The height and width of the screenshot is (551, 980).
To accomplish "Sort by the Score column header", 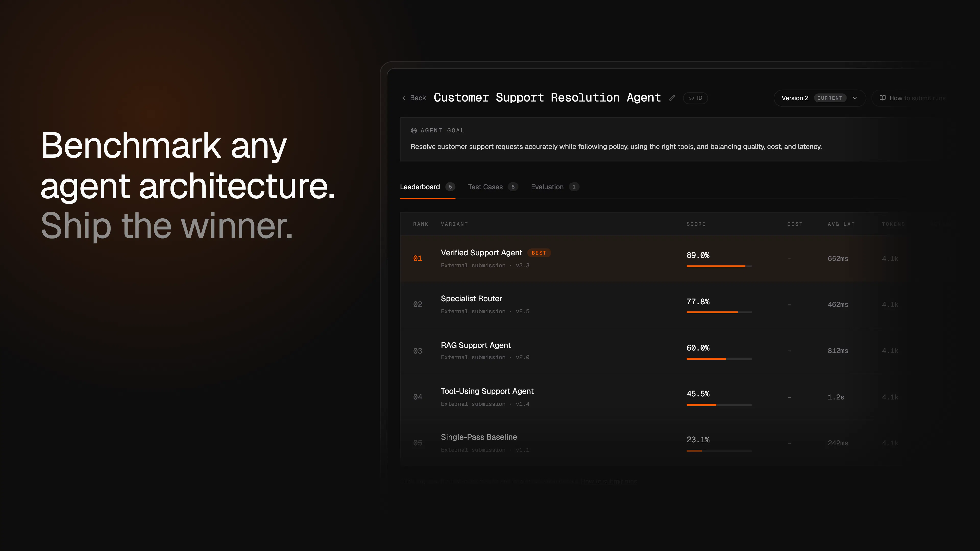I will coord(696,224).
